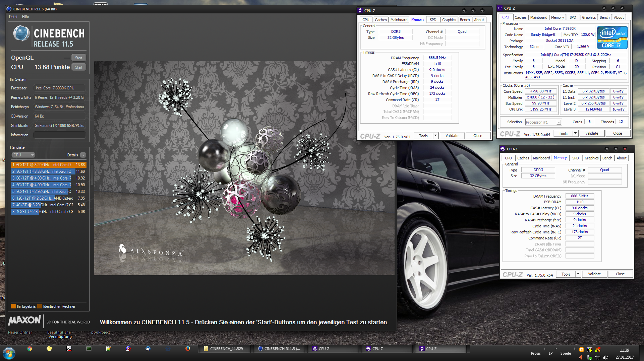Click the Information text field in Cinebench
644x361 pixels.
[x=59, y=135]
